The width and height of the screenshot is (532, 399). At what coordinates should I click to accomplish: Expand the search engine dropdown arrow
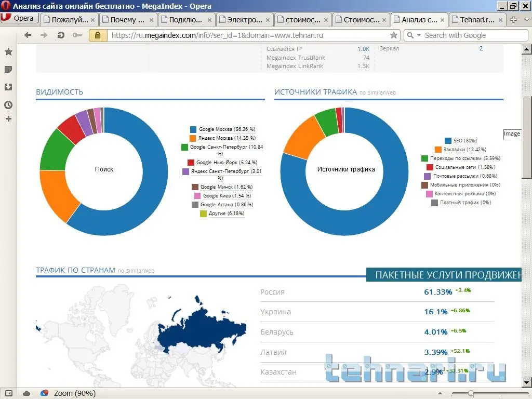[x=419, y=35]
